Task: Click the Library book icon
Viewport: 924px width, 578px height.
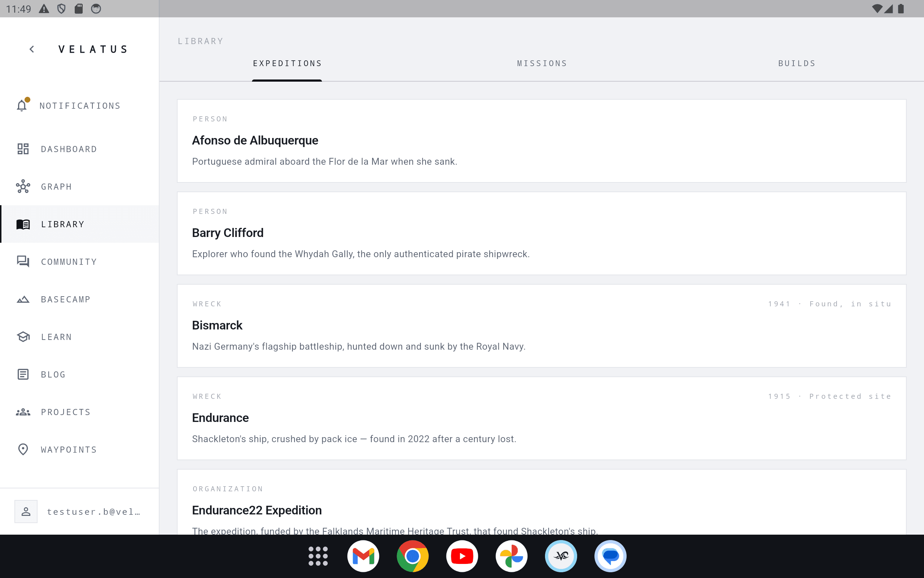Action: click(23, 224)
